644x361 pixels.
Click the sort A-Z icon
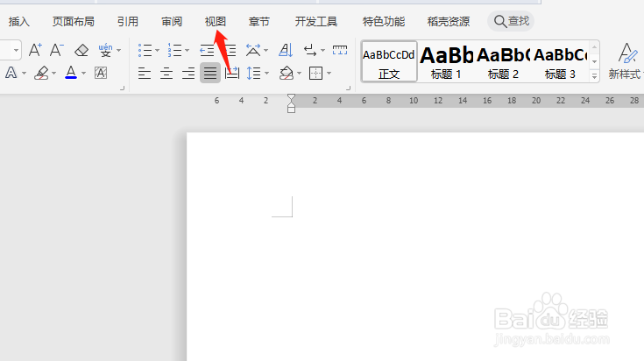point(286,50)
